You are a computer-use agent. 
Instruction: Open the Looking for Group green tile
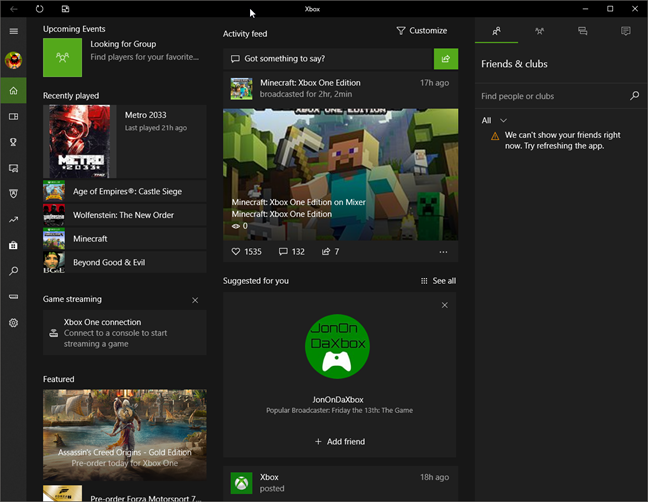62,57
